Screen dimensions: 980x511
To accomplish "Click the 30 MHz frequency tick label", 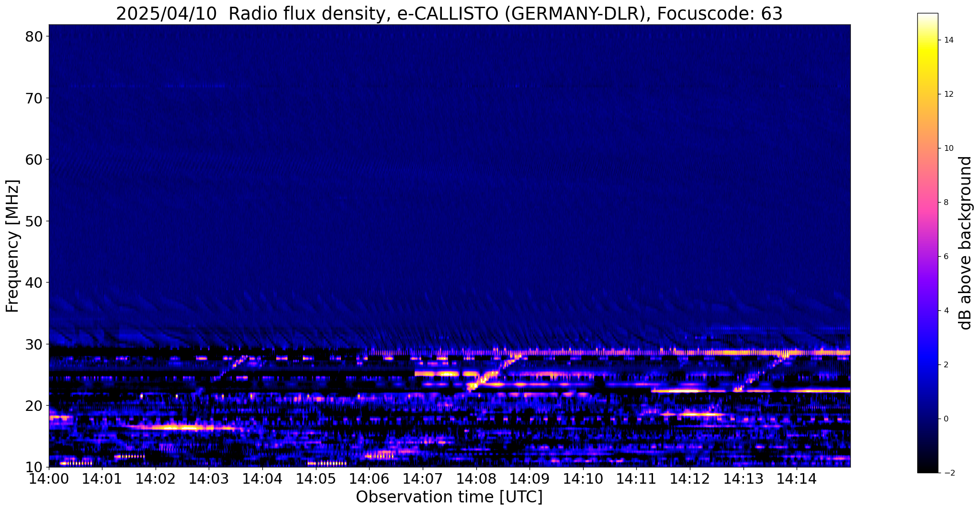I will (x=34, y=344).
